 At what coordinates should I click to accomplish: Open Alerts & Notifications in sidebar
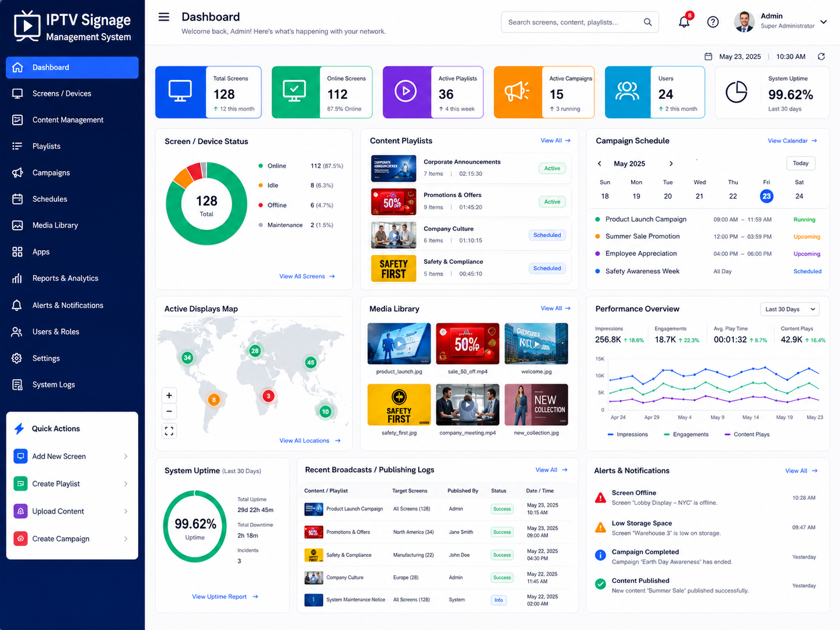pos(72,305)
